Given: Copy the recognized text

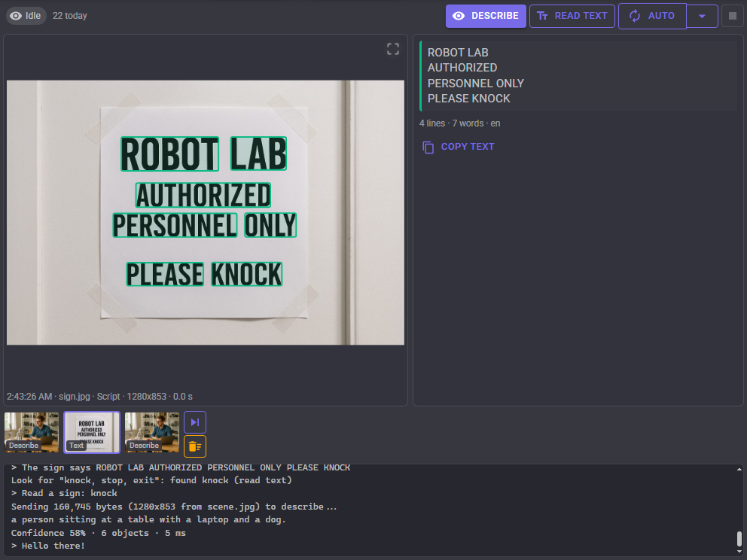Looking at the screenshot, I should [459, 147].
